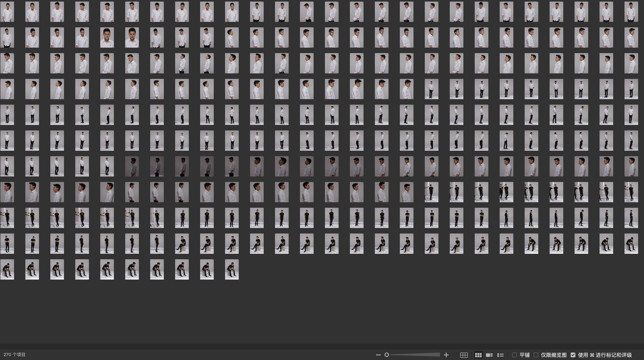Select the first thumbnail in the top row
This screenshot has height=360, width=644.
coord(7,12)
